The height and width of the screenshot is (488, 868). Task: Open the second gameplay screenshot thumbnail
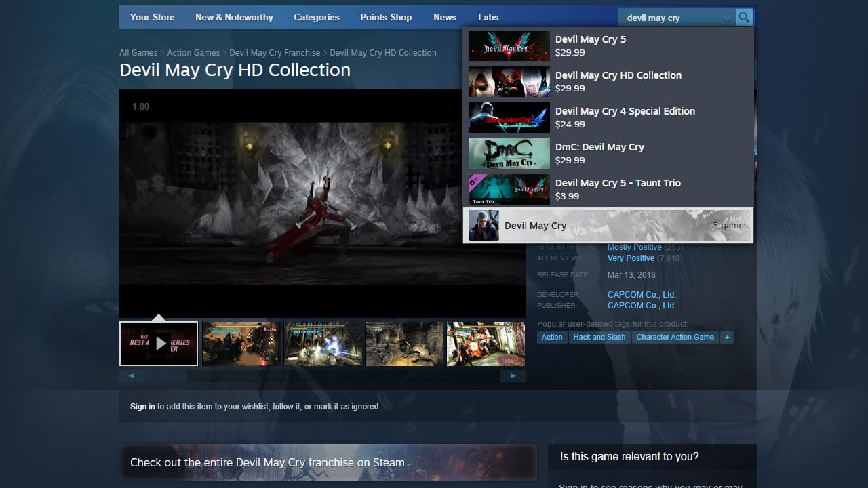241,344
